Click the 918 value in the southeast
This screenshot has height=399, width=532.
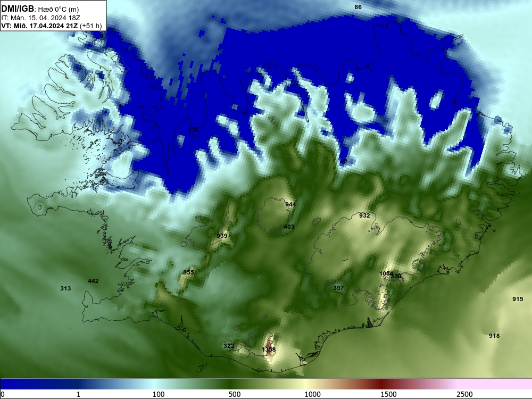coord(494,336)
